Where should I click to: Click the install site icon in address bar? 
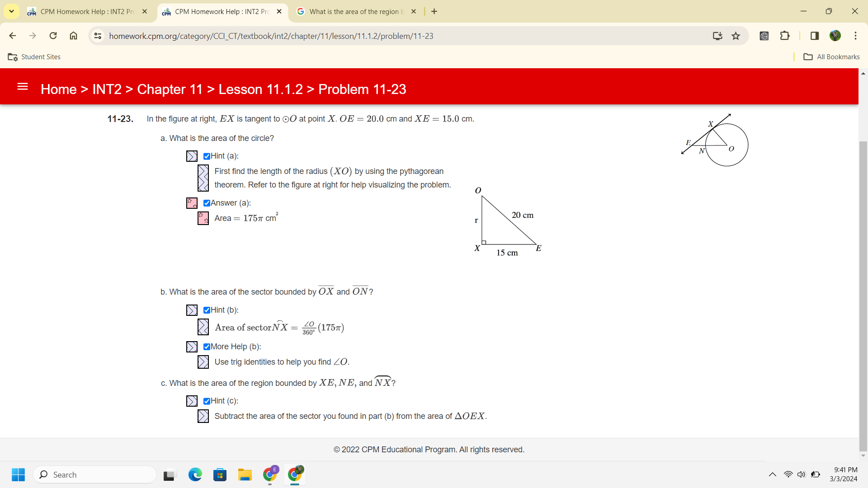pos(718,36)
